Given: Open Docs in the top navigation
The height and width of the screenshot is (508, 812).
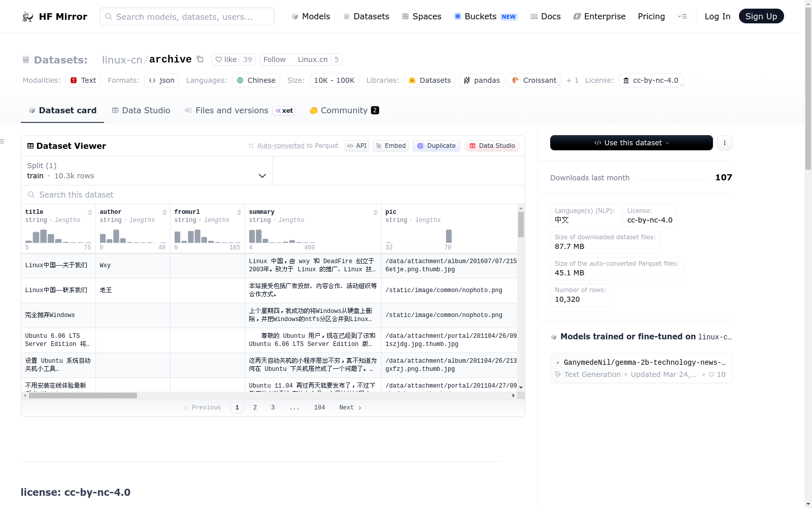Looking at the screenshot, I should coord(546,16).
